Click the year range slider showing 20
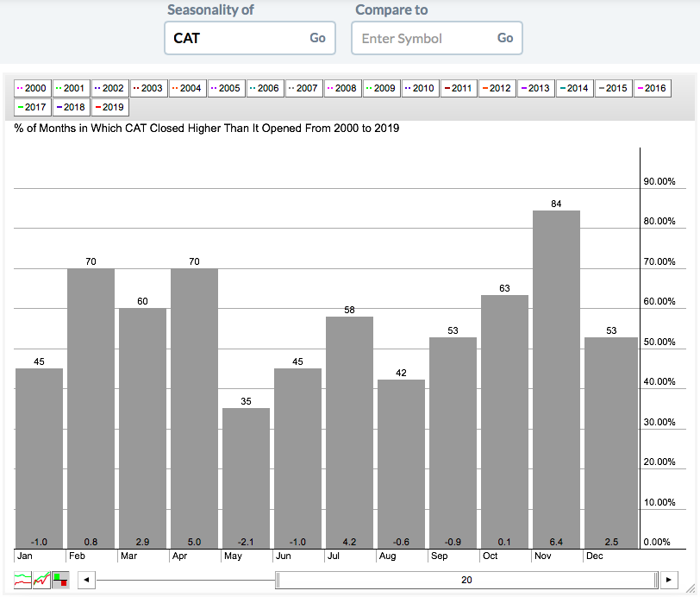The image size is (700, 597). (x=466, y=580)
